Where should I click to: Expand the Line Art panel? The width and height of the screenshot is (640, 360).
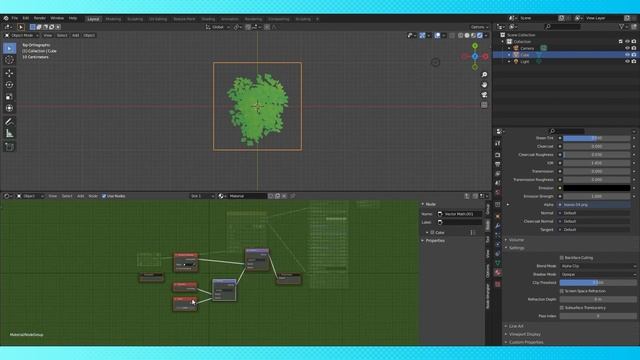pos(516,327)
